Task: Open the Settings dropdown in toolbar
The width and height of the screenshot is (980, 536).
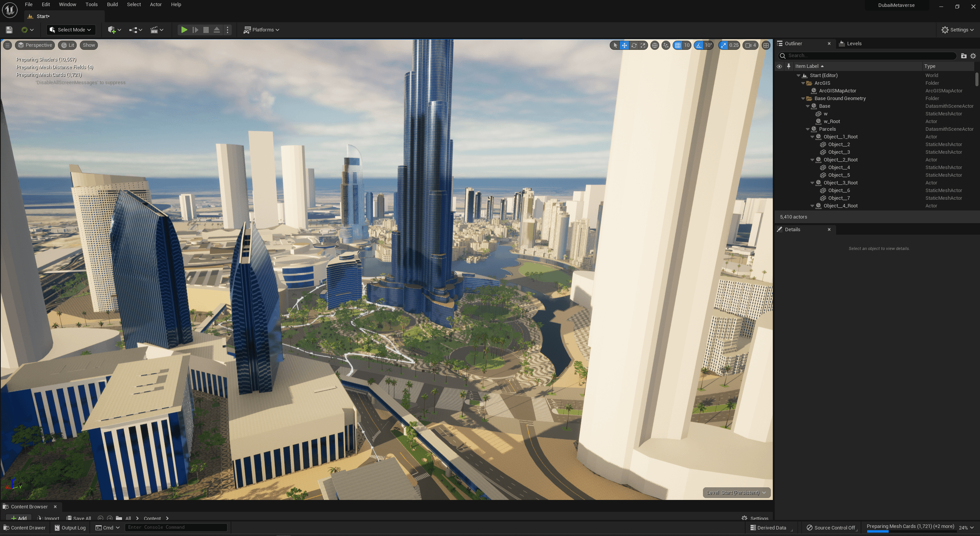Action: tap(957, 30)
